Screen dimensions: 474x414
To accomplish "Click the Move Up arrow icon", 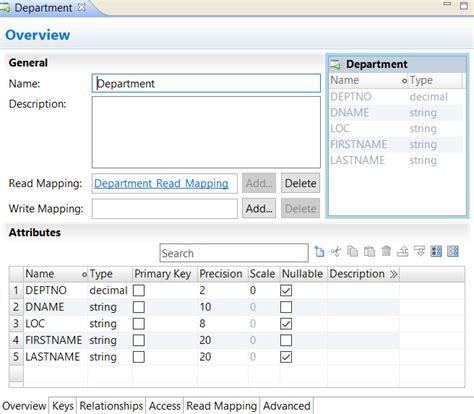I will (x=403, y=251).
